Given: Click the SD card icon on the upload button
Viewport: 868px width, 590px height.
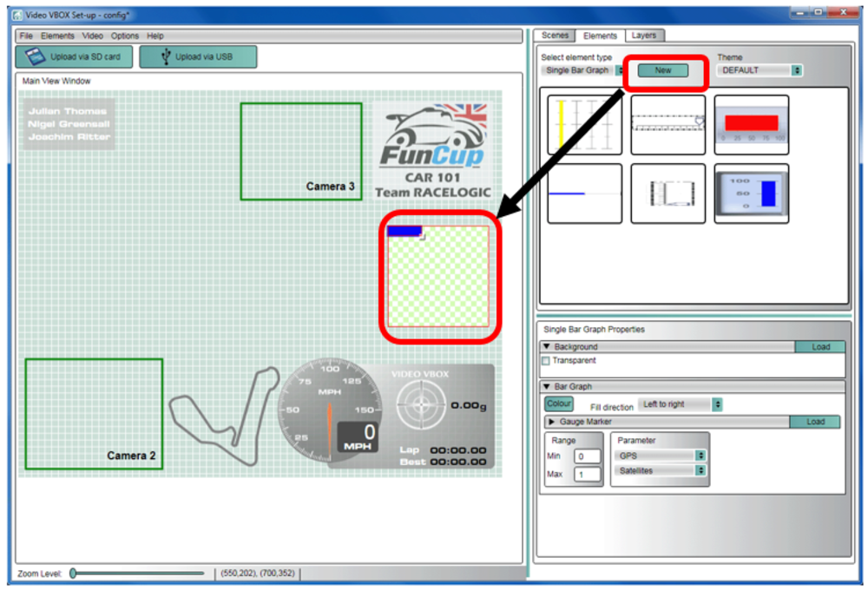Looking at the screenshot, I should pyautogui.click(x=35, y=56).
